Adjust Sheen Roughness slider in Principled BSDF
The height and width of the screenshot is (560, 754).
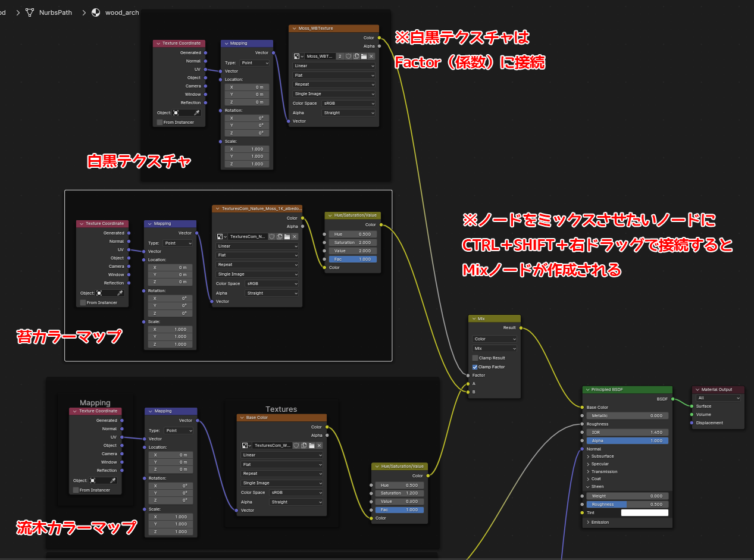tap(627, 504)
